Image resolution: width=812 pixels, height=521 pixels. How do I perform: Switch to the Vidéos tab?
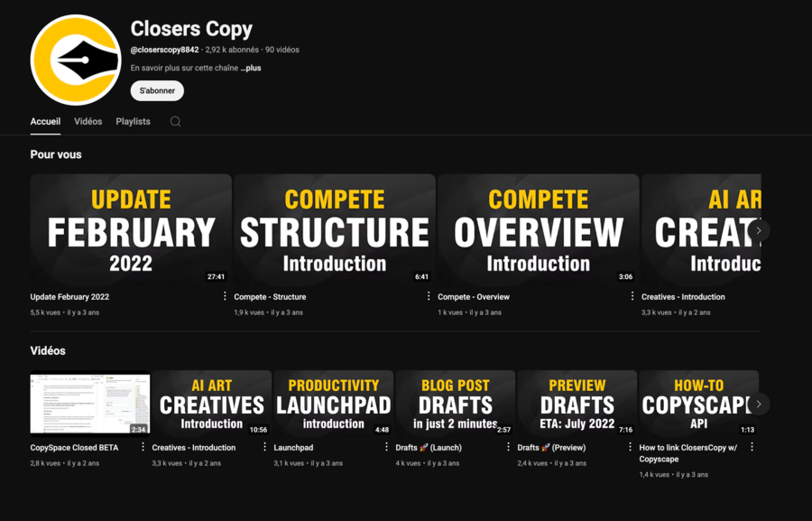pos(88,120)
